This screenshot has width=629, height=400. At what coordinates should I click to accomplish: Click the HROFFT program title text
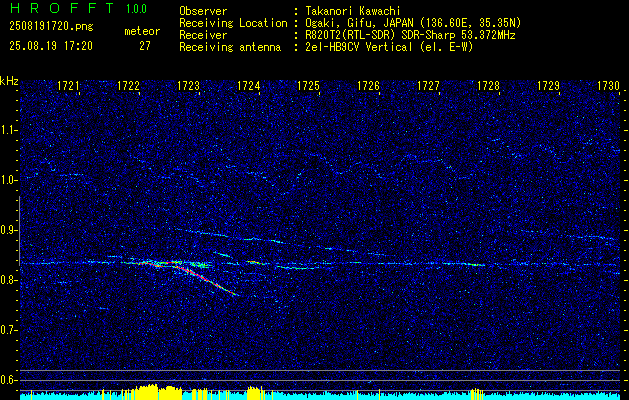(62, 8)
